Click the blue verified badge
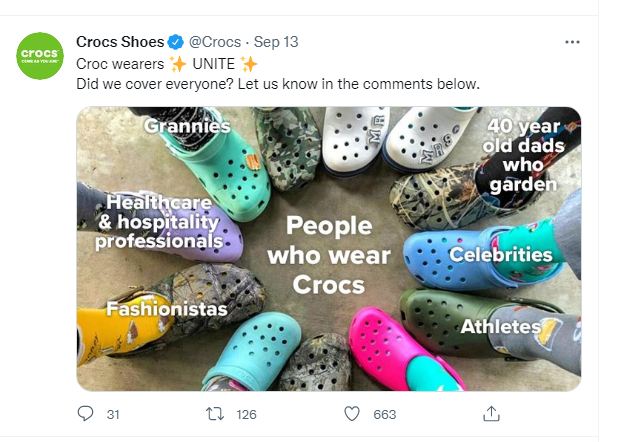The image size is (620, 442). point(175,42)
